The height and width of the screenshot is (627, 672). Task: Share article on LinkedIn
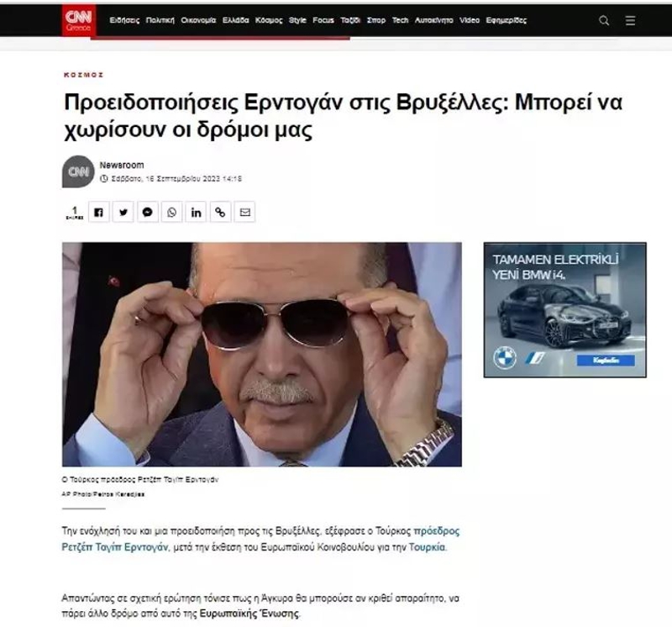coord(196,212)
